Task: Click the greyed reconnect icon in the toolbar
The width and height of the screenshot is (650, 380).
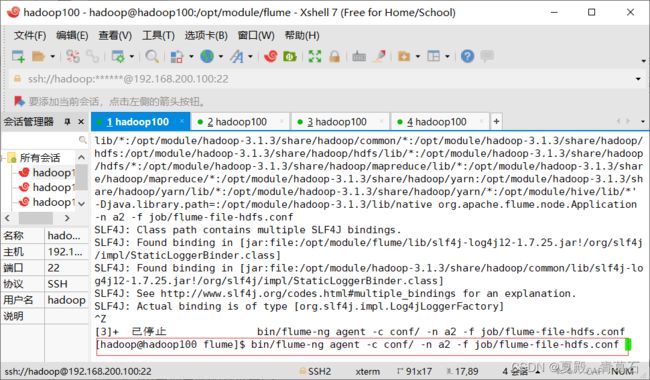Action: pos(92,56)
